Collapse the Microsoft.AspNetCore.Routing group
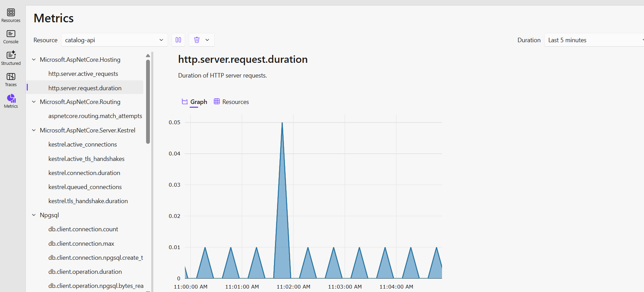The width and height of the screenshot is (644, 292). click(34, 102)
